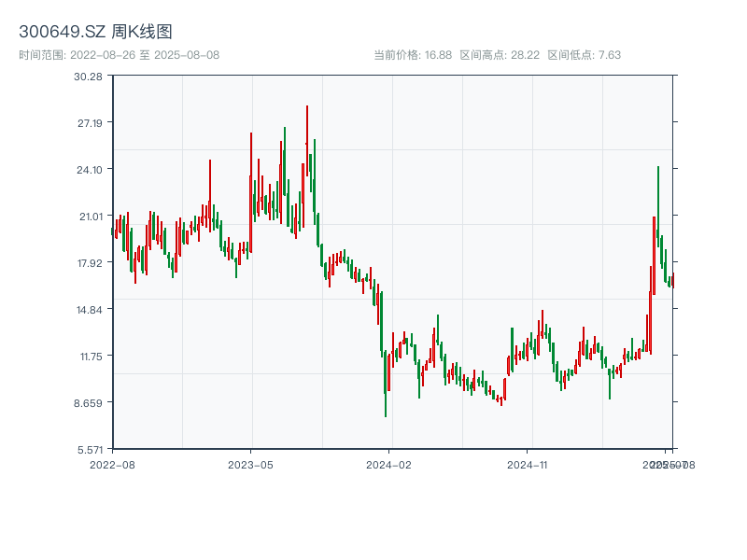Click the range high label 区间高点: 28.22
Image resolution: width=747 pixels, height=560 pixels.
pyautogui.click(x=500, y=55)
